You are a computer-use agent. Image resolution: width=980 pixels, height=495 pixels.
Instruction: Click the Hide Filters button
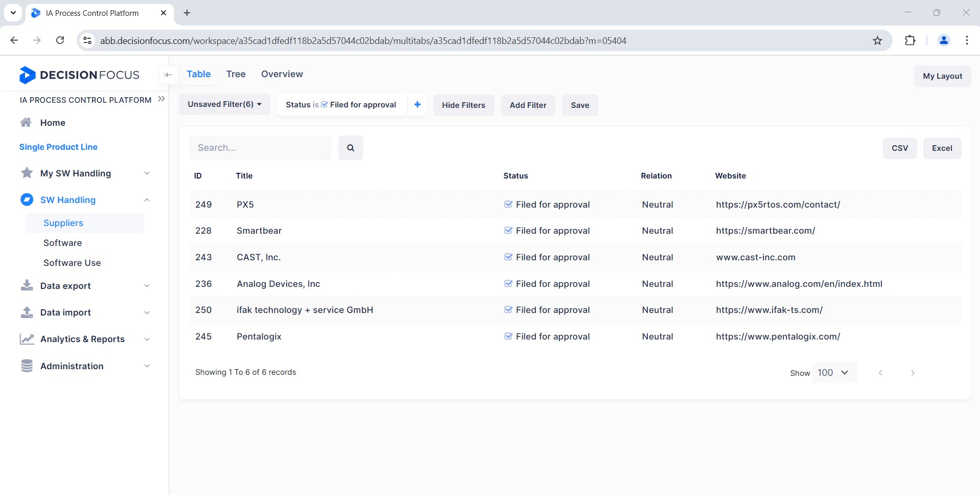463,105
